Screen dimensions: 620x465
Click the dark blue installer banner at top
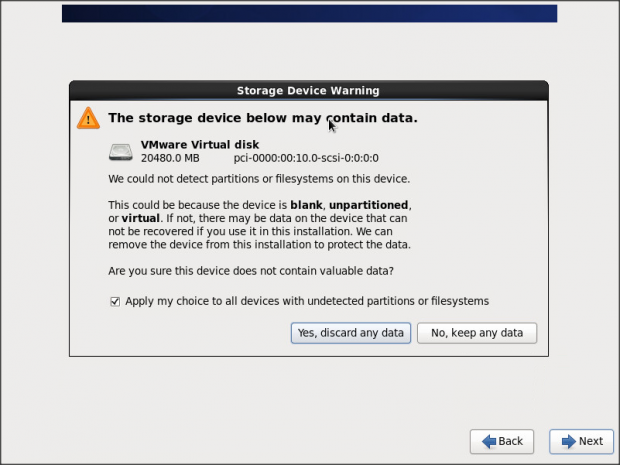point(308,13)
